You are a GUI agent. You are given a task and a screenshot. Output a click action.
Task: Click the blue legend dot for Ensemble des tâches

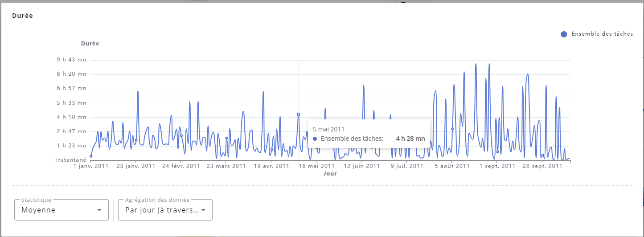564,34
